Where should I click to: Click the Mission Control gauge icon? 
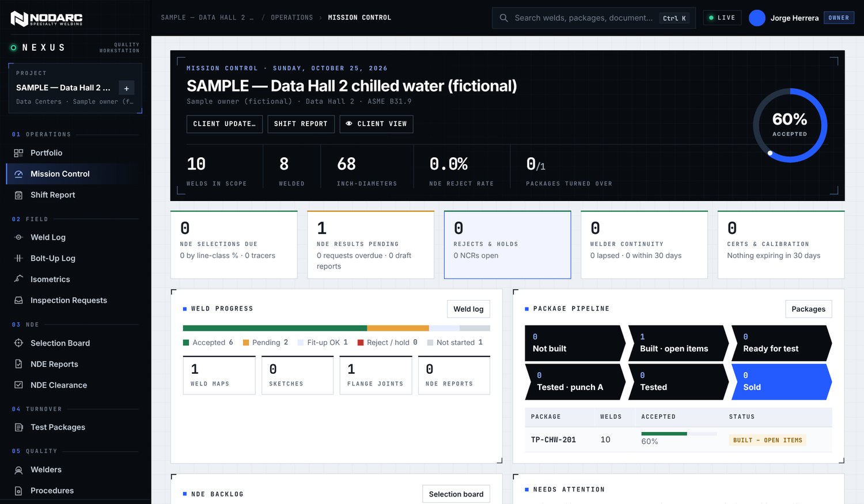tap(18, 174)
